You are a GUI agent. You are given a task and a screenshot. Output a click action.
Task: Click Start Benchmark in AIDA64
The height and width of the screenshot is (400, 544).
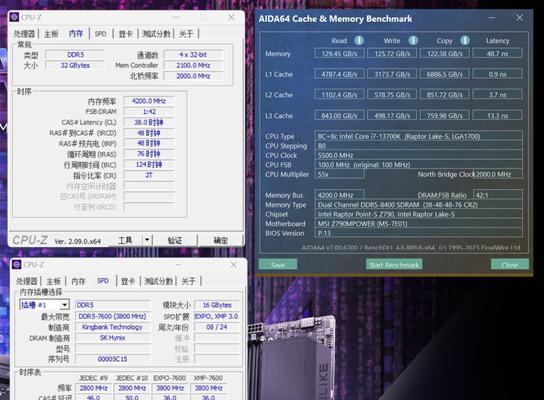click(x=394, y=265)
